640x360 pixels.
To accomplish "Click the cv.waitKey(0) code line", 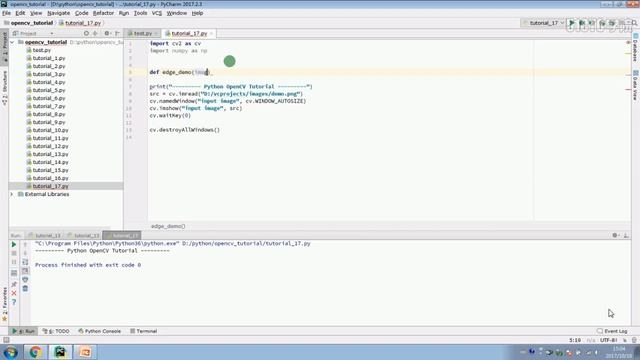I will (x=170, y=116).
